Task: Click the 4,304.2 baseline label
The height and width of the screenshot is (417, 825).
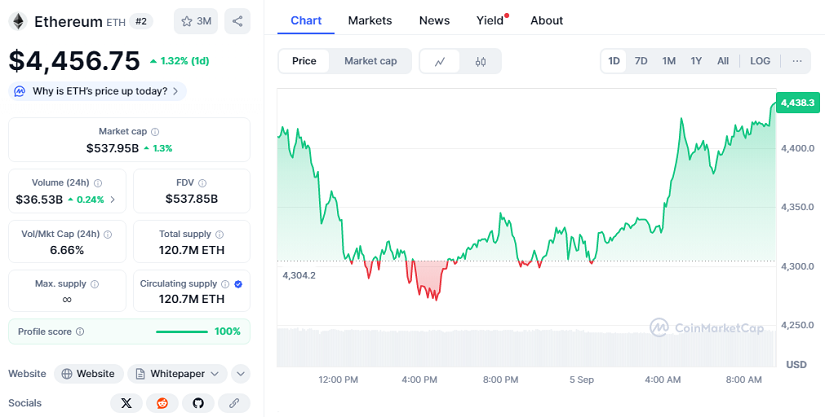Action: coord(299,275)
